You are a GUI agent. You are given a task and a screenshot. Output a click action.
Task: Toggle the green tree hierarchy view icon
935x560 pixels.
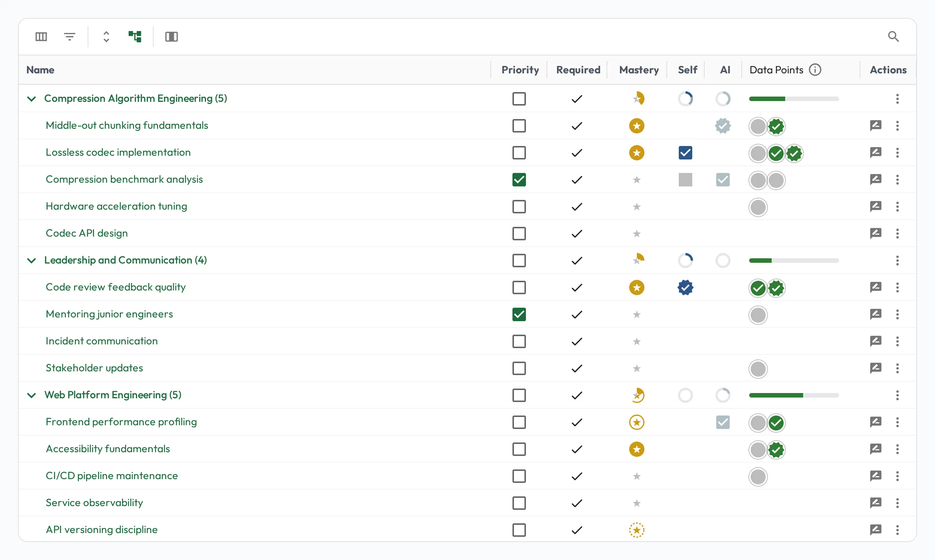tap(135, 37)
